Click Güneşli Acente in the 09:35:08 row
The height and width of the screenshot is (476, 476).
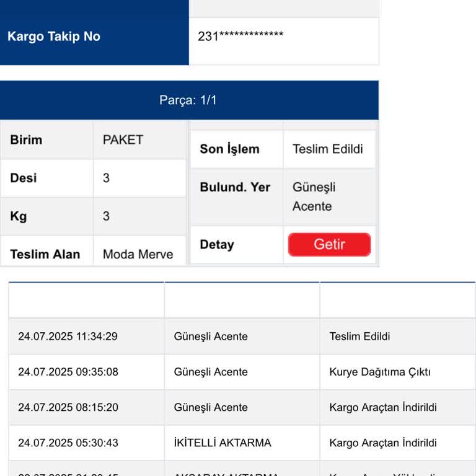pos(211,372)
